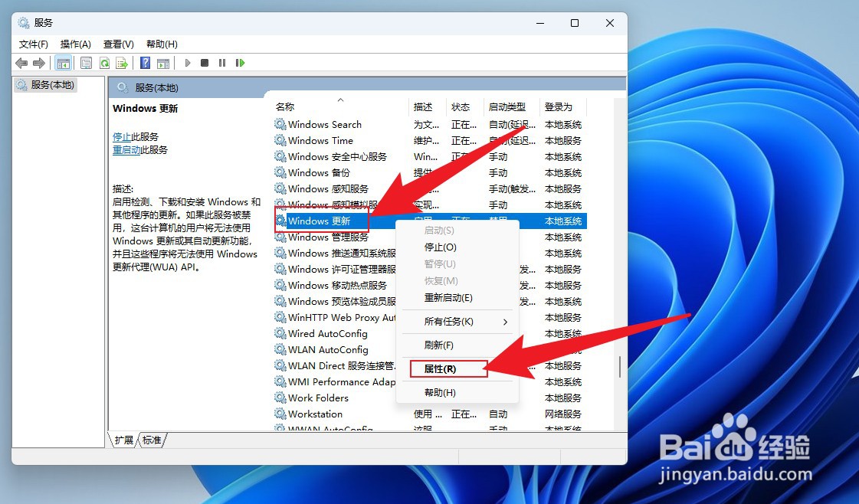Open Properties via the toolbar properties icon
The width and height of the screenshot is (859, 504).
pyautogui.click(x=86, y=63)
